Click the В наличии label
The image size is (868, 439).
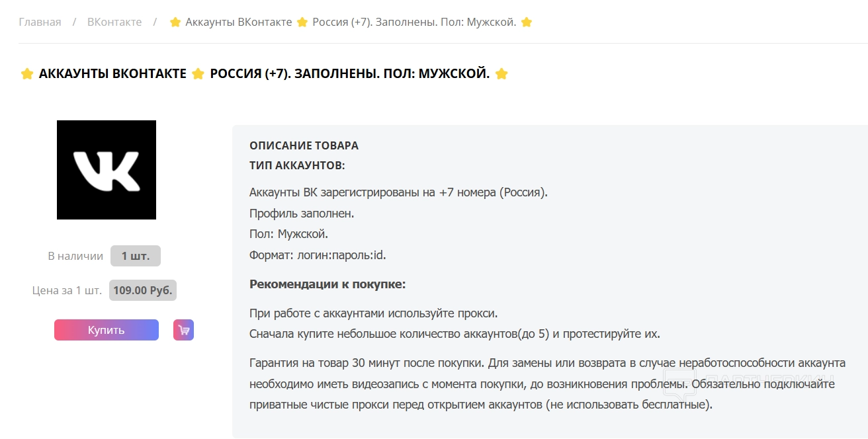coord(75,256)
